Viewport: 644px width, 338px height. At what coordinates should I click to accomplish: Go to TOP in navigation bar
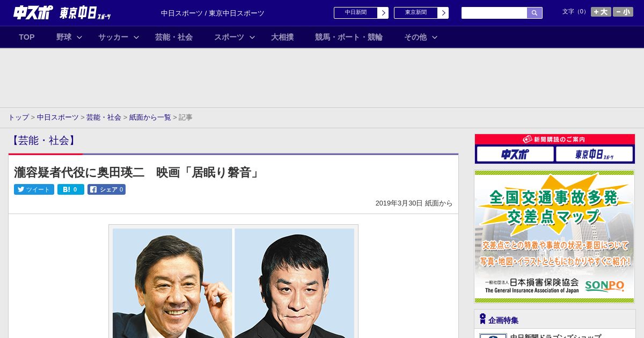pyautogui.click(x=27, y=37)
